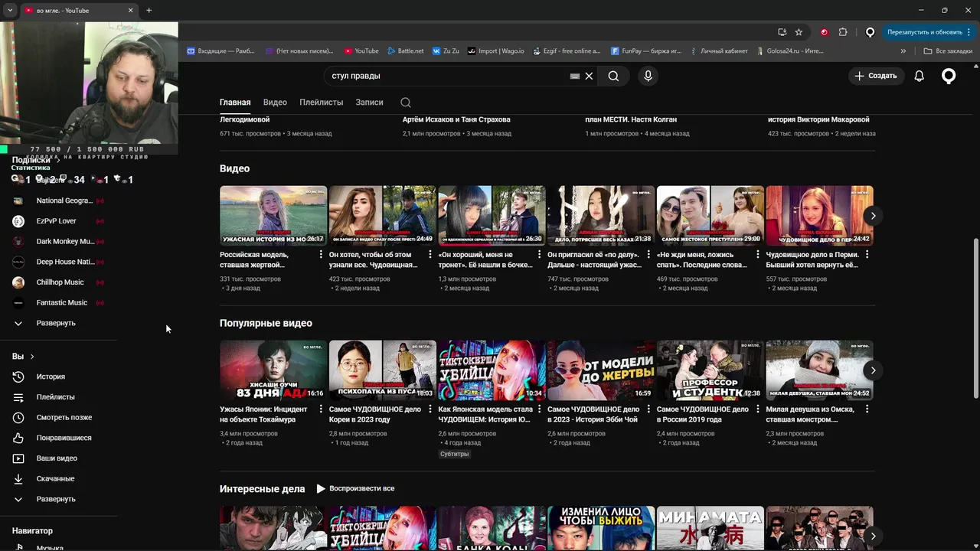Viewport: 980px width, 551px height.
Task: Open video title Чудовищное дело в Перми
Action: (812, 259)
